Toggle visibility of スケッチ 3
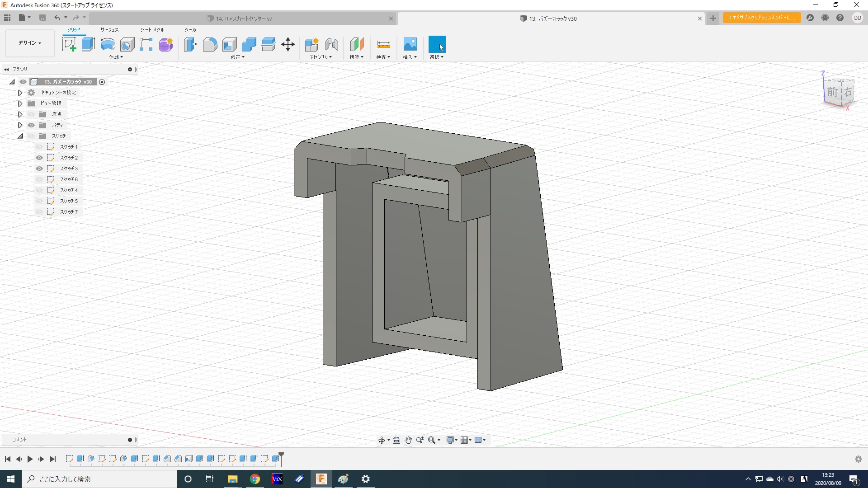868x488 pixels. point(39,169)
